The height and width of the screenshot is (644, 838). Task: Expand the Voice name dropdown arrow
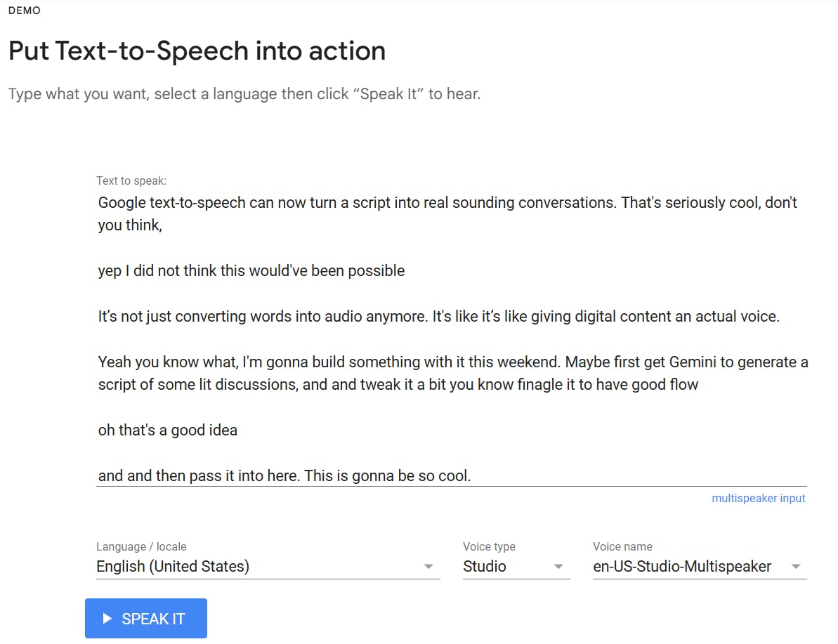pyautogui.click(x=796, y=567)
